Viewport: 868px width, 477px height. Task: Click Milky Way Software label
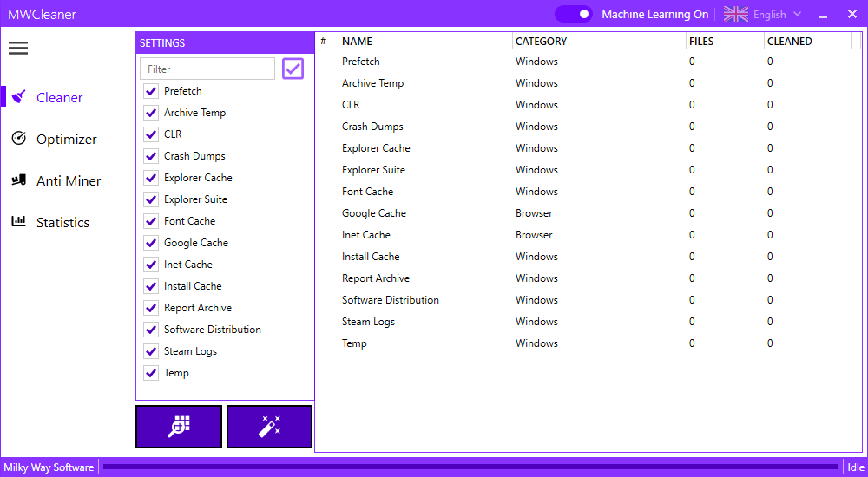coord(49,467)
